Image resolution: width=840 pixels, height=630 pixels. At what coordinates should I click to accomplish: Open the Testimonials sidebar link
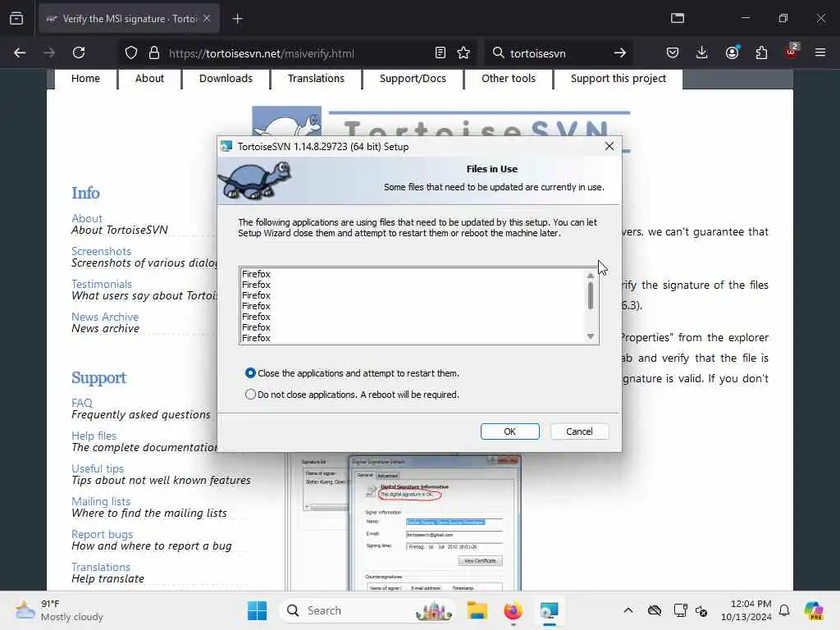click(x=102, y=284)
